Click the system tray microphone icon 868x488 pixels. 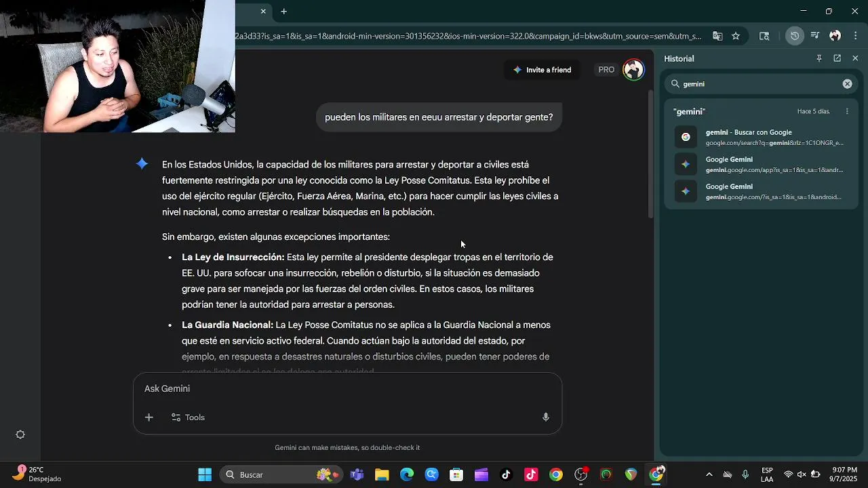coord(745,474)
